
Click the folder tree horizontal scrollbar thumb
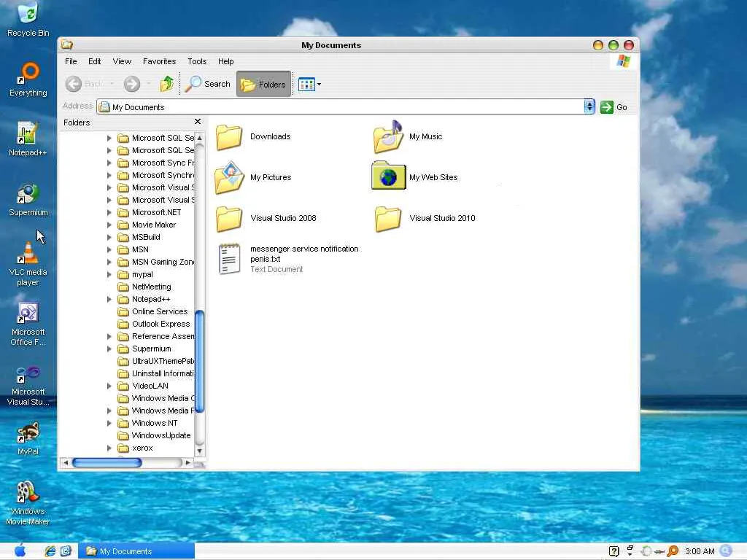click(x=107, y=462)
